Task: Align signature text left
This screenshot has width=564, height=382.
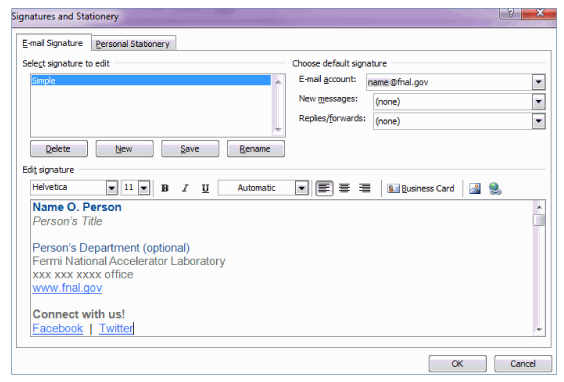Action: tap(324, 188)
